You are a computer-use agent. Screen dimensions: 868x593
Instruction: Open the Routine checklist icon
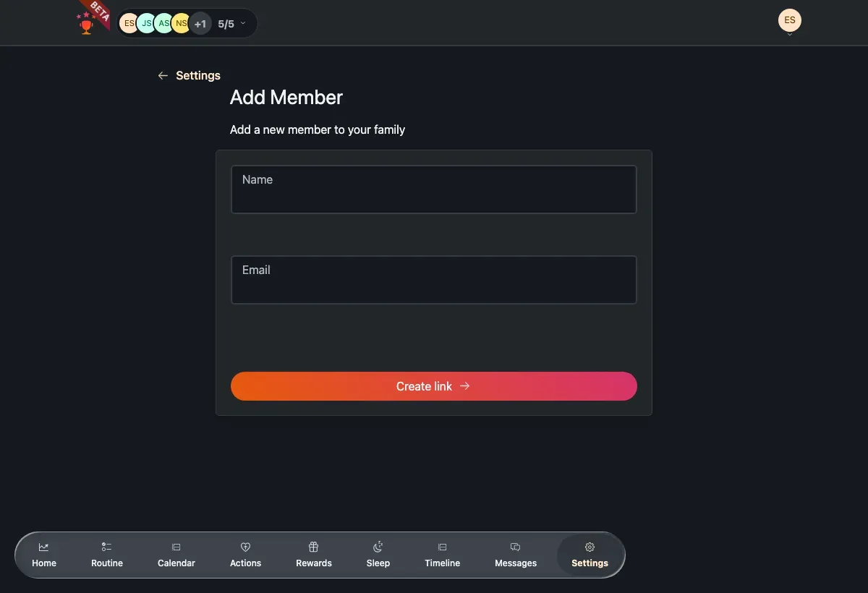pos(106,547)
